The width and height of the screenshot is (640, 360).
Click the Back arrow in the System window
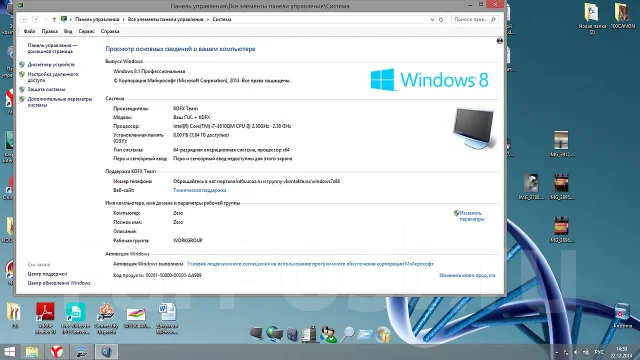pos(24,19)
